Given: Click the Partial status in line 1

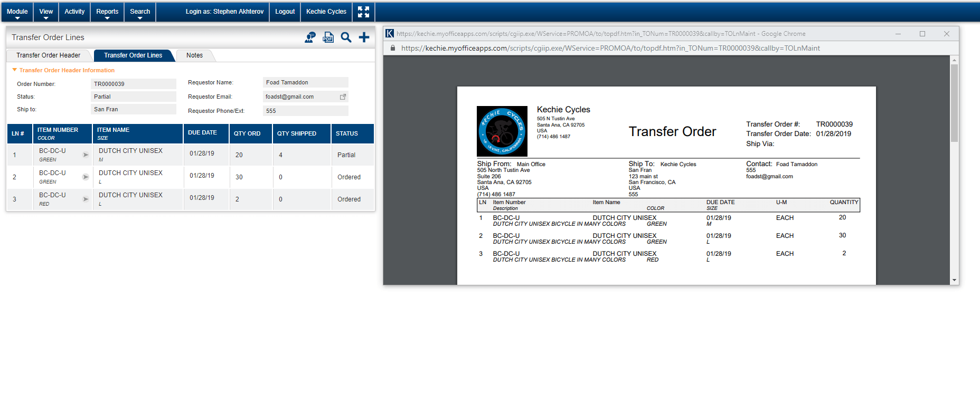Looking at the screenshot, I should click(x=346, y=155).
